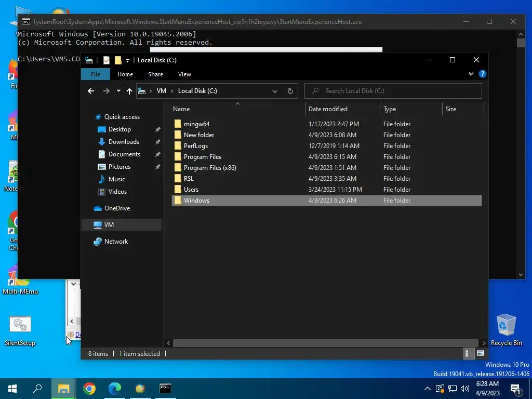Image resolution: width=532 pixels, height=399 pixels.
Task: Launch Microsoft Edge from taskbar
Action: click(114, 389)
